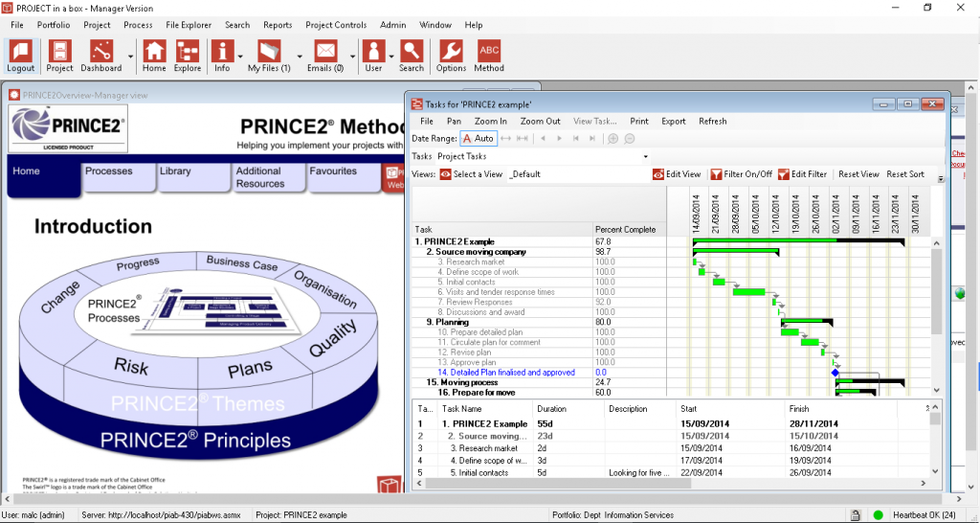Open My Files (1) toolbar icon
Viewport: 980px width, 523px height.
(269, 57)
